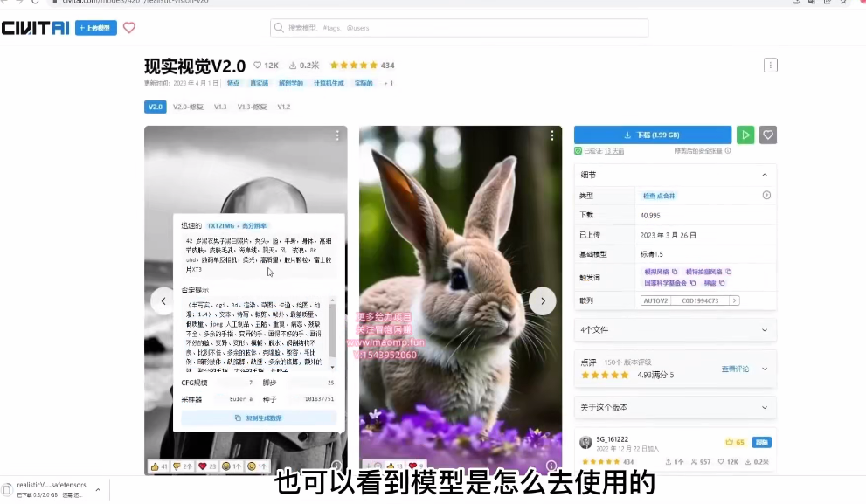The width and height of the screenshot is (866, 504).
Task: Click the 检查点合并 type badge
Action: (659, 196)
